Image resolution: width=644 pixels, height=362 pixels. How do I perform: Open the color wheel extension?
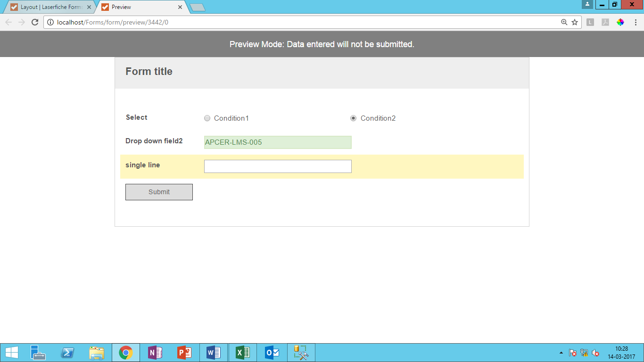tap(620, 22)
